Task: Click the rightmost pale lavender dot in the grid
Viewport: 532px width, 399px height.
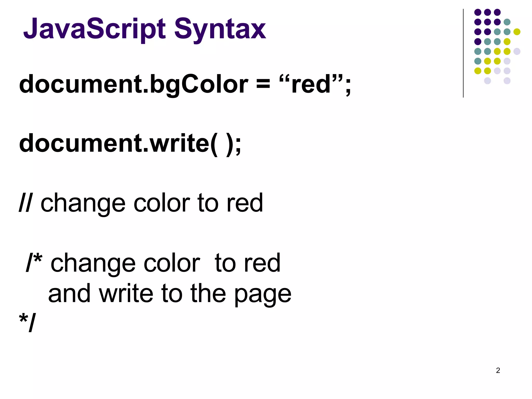Action: (517, 51)
